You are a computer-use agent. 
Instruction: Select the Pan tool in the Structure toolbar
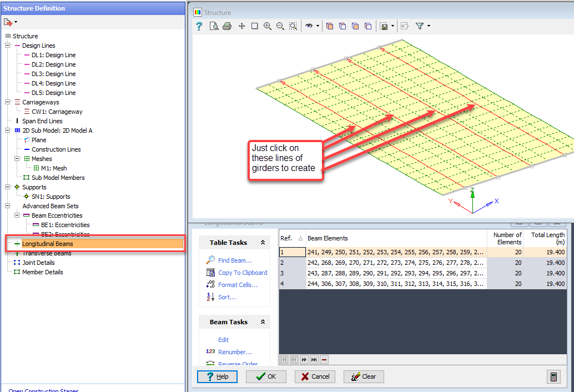click(x=241, y=26)
